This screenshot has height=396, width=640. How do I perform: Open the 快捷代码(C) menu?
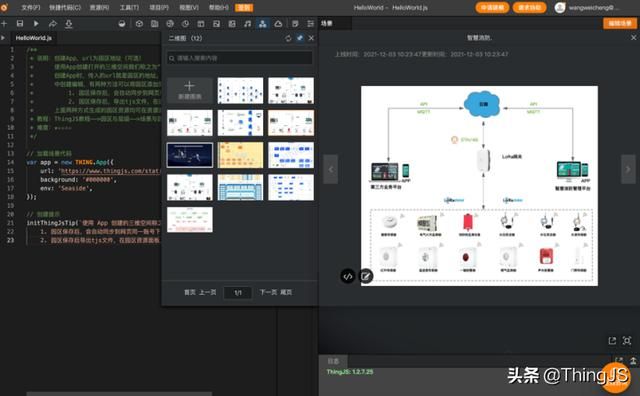tap(65, 7)
